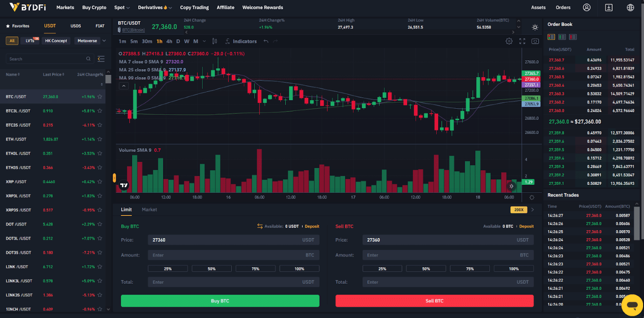Image resolution: width=644 pixels, height=318 pixels.
Task: Take a chart snapshot with camera icon
Action: pyautogui.click(x=535, y=41)
